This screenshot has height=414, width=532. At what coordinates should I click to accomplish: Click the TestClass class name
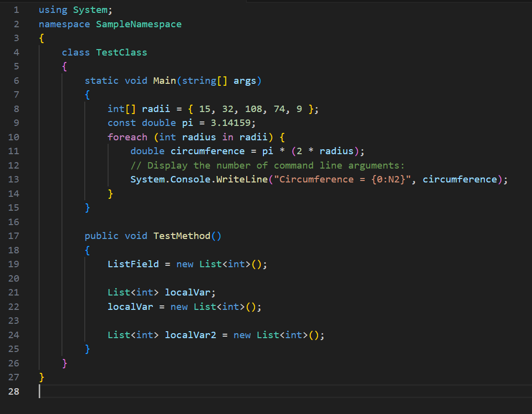(x=121, y=52)
